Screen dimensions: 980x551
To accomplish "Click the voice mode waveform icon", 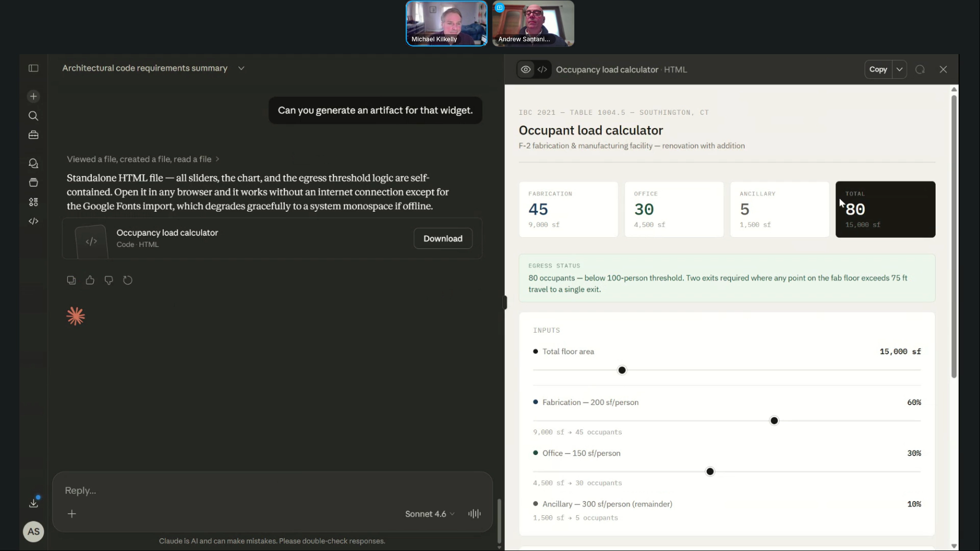I will click(474, 514).
